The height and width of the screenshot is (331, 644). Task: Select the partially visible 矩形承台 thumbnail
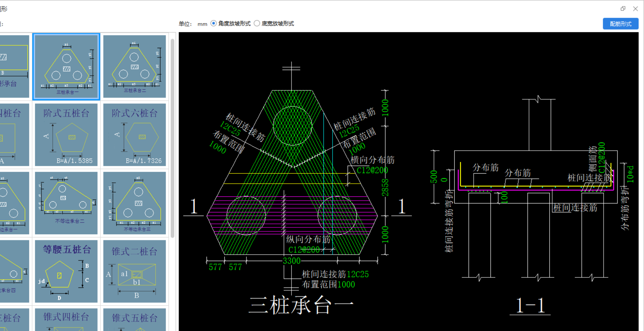(15, 66)
